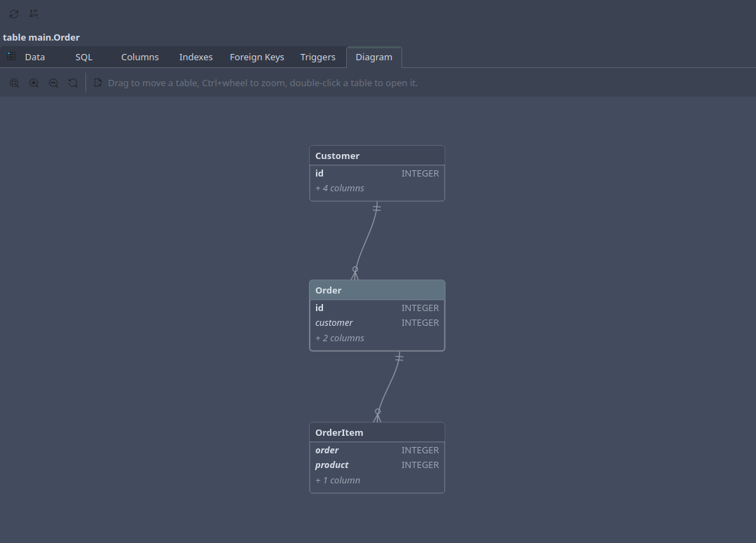756x543 pixels.
Task: Select the Order table header
Action: click(377, 290)
